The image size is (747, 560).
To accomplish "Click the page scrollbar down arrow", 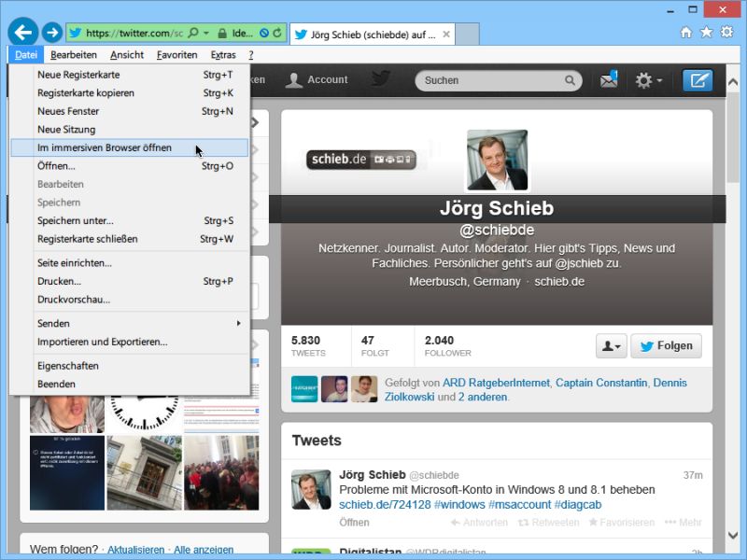I will click(733, 536).
